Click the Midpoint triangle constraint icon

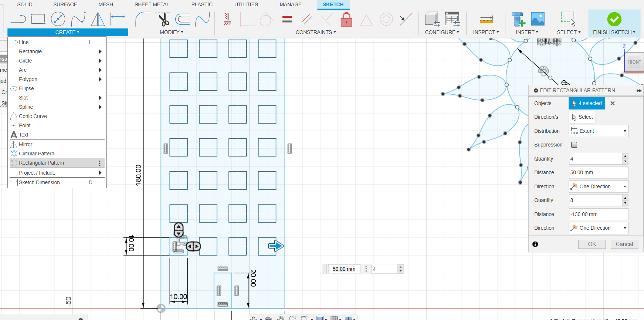pos(366,20)
